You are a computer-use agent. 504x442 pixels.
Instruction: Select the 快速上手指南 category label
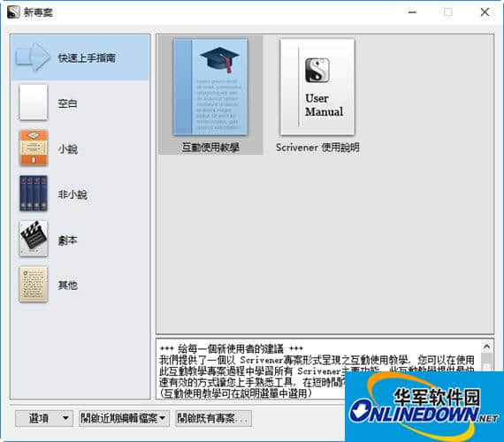87,58
